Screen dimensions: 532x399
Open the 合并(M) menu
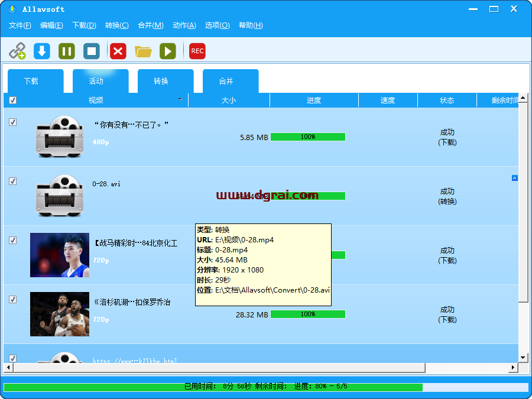[151, 25]
